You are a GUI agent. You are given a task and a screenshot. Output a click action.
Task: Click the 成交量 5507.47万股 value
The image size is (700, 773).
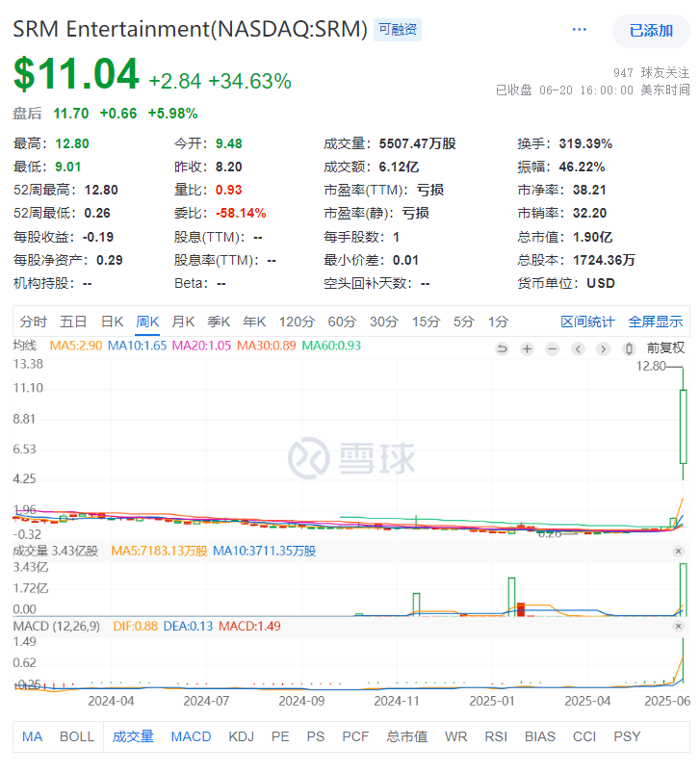click(417, 144)
